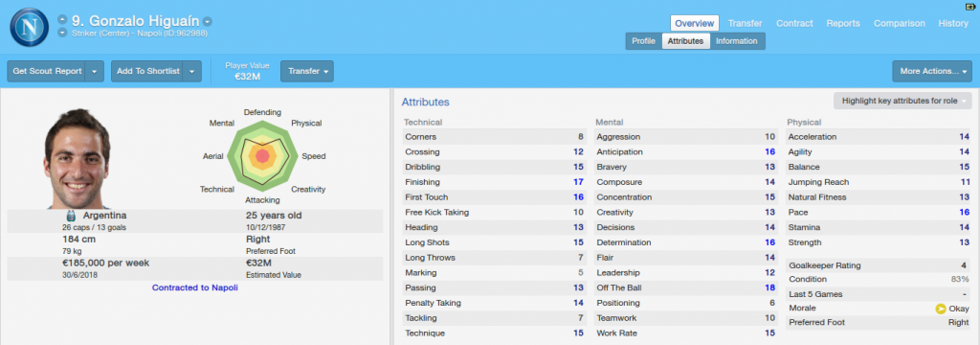Click the Argentina national team shirt icon
This screenshot has width=980, height=345.
click(71, 216)
